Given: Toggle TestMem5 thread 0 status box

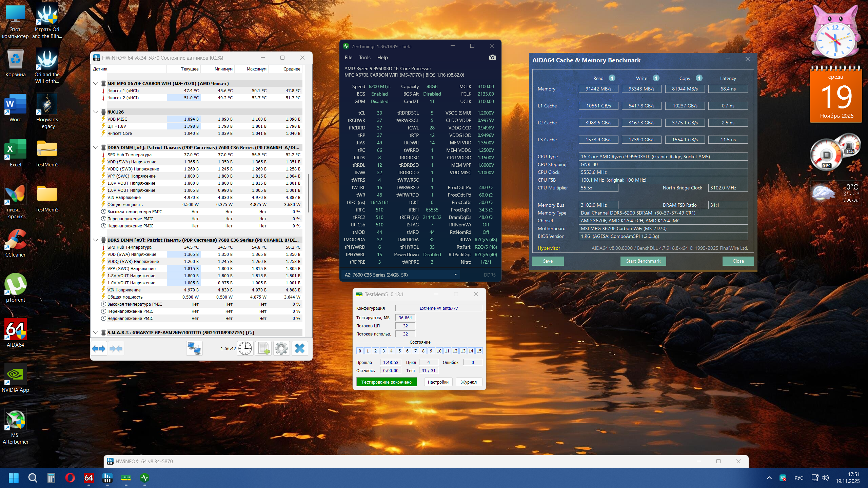Looking at the screenshot, I should pyautogui.click(x=360, y=351).
